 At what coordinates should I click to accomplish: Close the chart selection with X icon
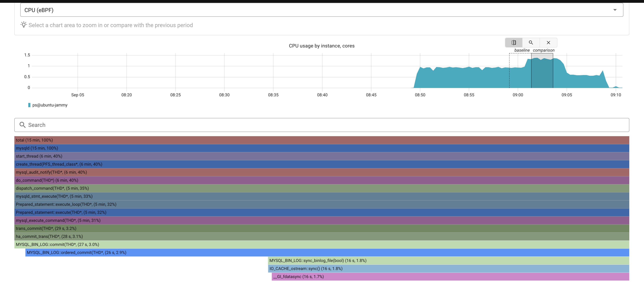pyautogui.click(x=548, y=42)
